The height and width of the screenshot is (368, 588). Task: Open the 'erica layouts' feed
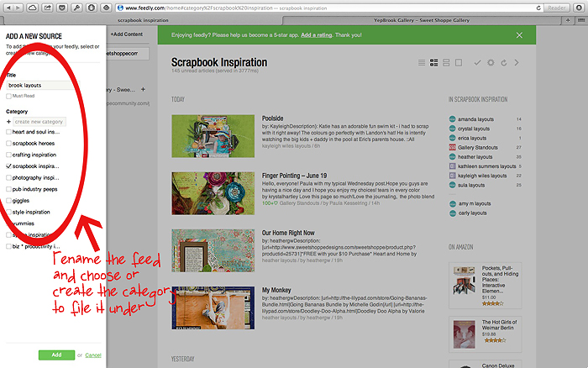click(472, 138)
